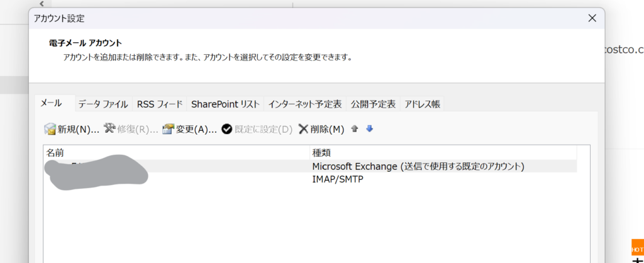Click the 変更(A) change account icon

point(168,129)
